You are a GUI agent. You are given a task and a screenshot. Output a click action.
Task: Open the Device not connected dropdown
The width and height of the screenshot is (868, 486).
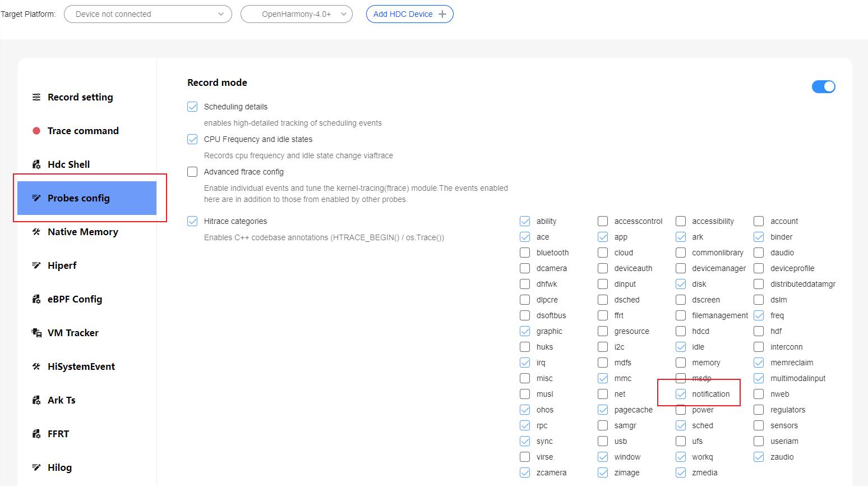coord(148,14)
